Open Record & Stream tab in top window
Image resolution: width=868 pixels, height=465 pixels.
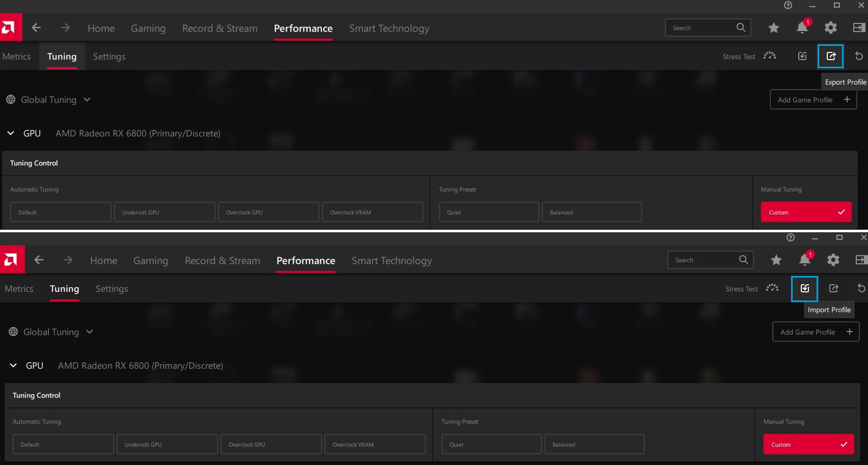(220, 28)
